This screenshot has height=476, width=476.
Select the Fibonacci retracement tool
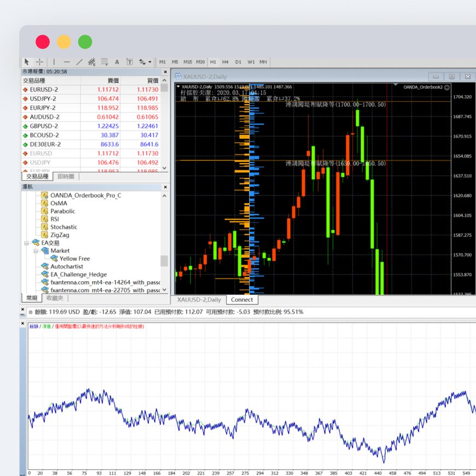pyautogui.click(x=104, y=62)
